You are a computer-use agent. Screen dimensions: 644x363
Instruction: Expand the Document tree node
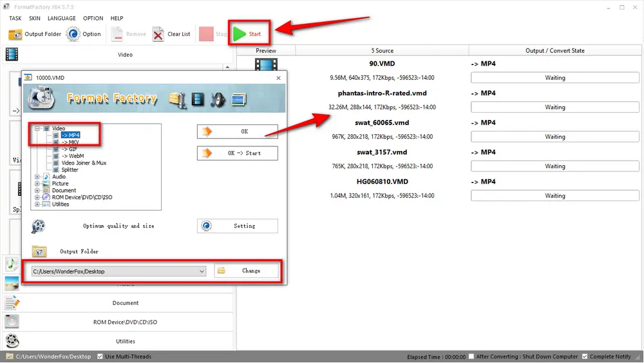pos(37,191)
